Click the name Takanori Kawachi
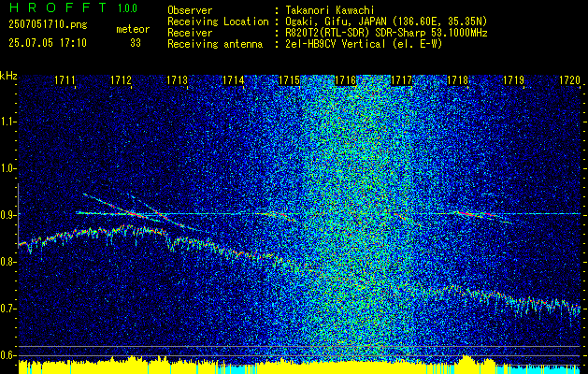 (x=328, y=10)
